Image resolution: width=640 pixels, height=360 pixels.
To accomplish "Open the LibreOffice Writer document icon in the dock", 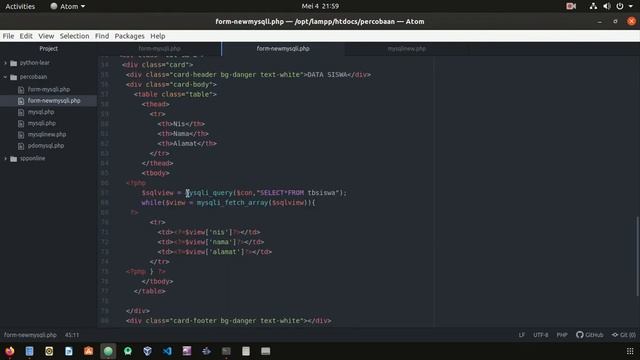I will point(69,351).
